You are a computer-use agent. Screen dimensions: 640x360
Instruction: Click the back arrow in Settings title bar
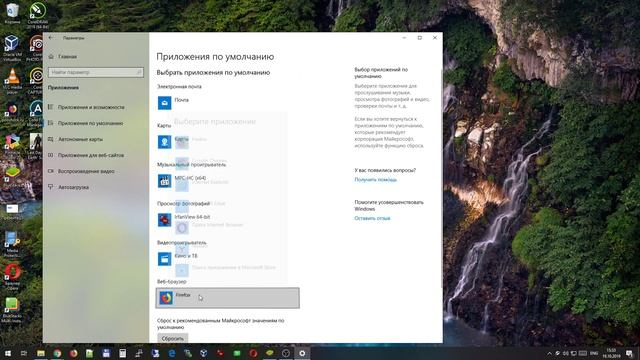51,38
